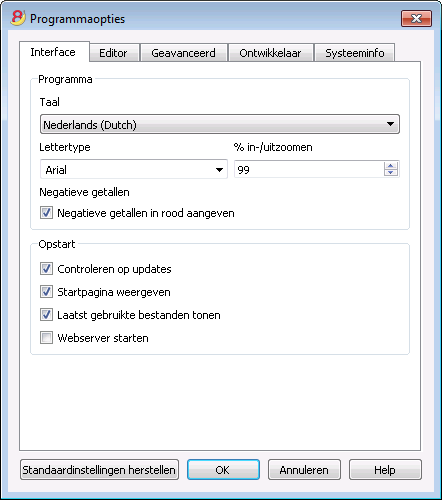Click the Annuleren button
The height and width of the screenshot is (500, 442).
[x=304, y=470]
